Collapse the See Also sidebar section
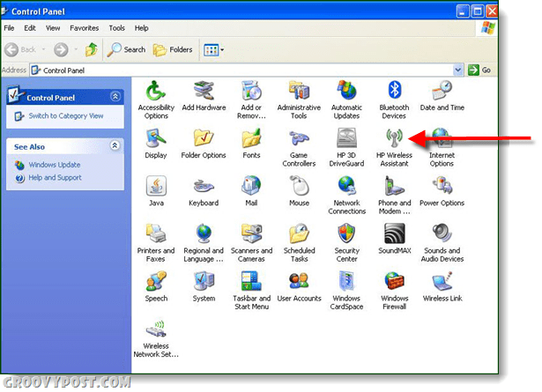 coord(115,145)
